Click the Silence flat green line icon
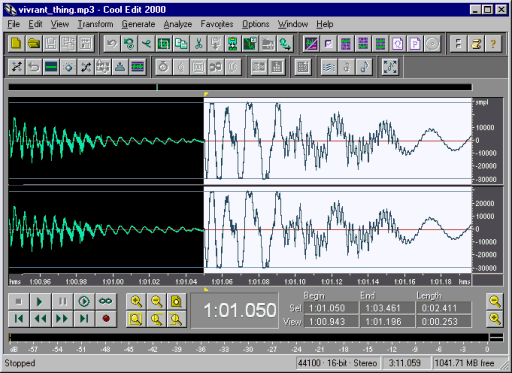 51,67
